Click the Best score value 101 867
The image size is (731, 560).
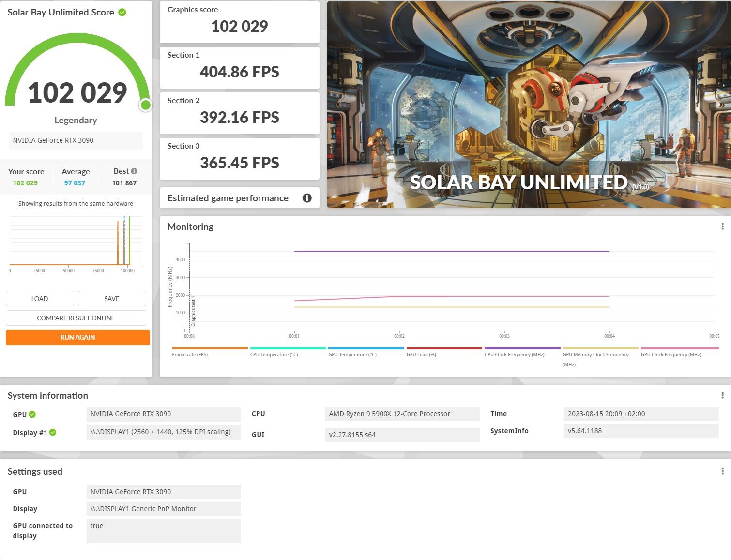(124, 183)
